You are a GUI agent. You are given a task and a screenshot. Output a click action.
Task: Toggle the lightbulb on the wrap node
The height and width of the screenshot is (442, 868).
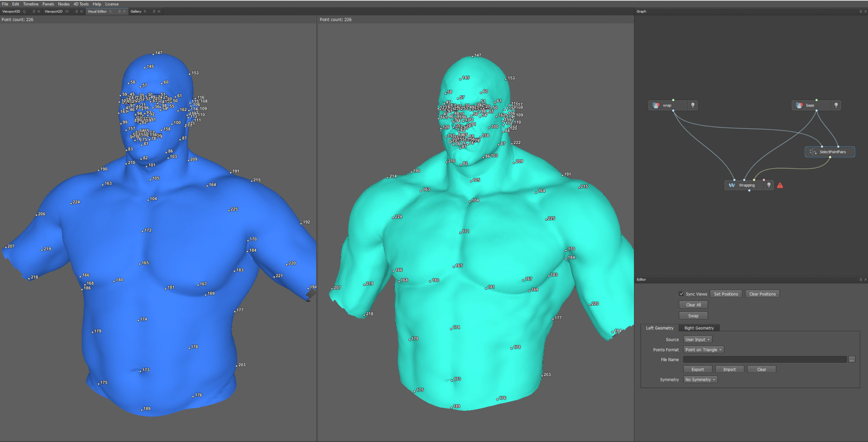(693, 106)
